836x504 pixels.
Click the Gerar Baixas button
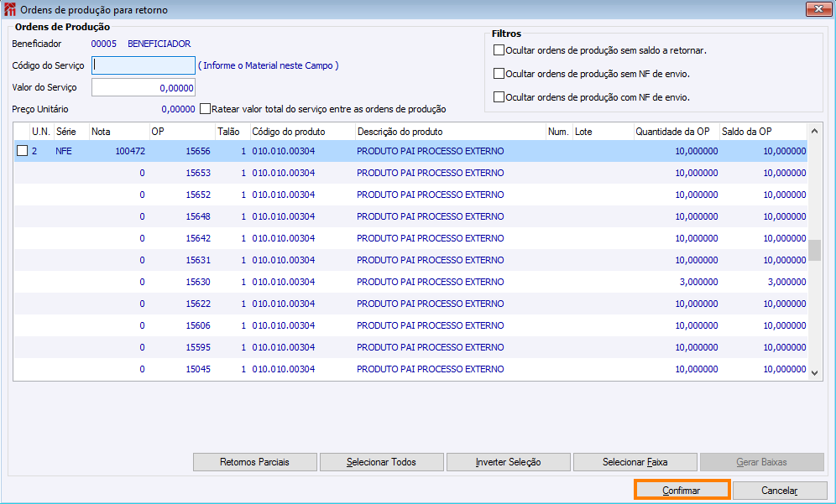pyautogui.click(x=762, y=462)
